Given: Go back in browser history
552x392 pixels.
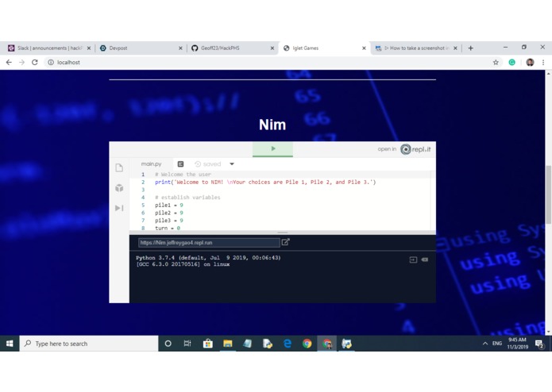Looking at the screenshot, I should [9, 62].
